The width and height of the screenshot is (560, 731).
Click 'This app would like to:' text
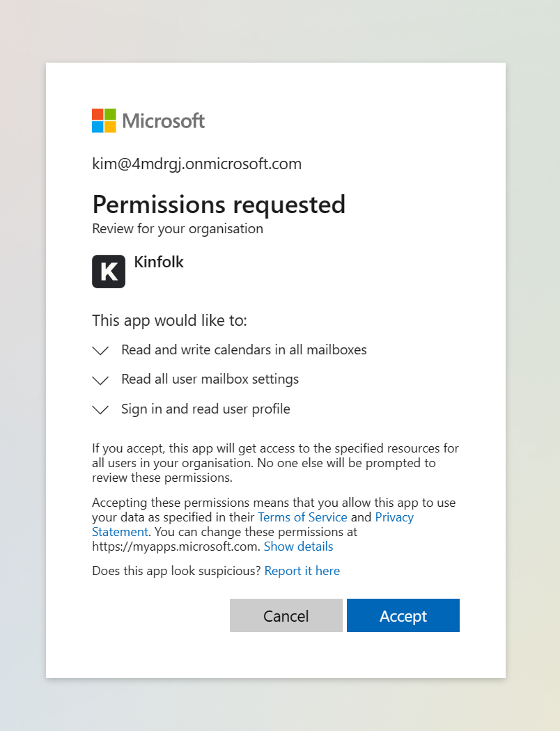(x=169, y=320)
